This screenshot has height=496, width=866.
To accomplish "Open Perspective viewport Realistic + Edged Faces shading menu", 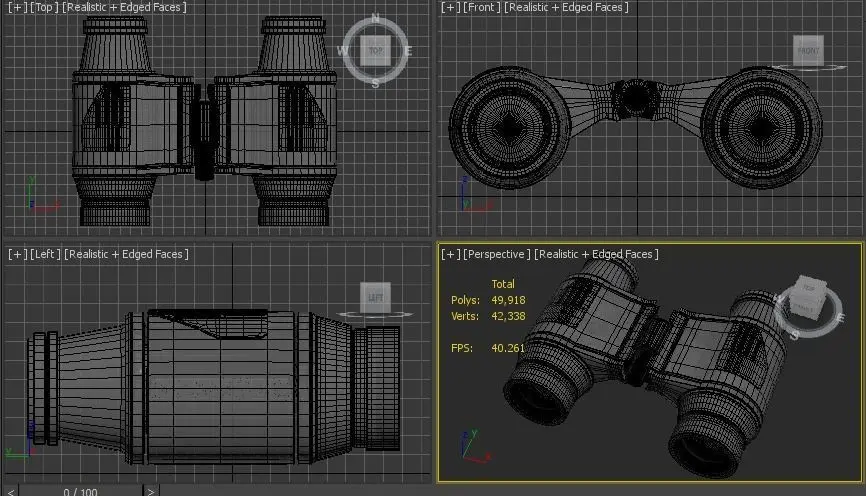I will (596, 254).
